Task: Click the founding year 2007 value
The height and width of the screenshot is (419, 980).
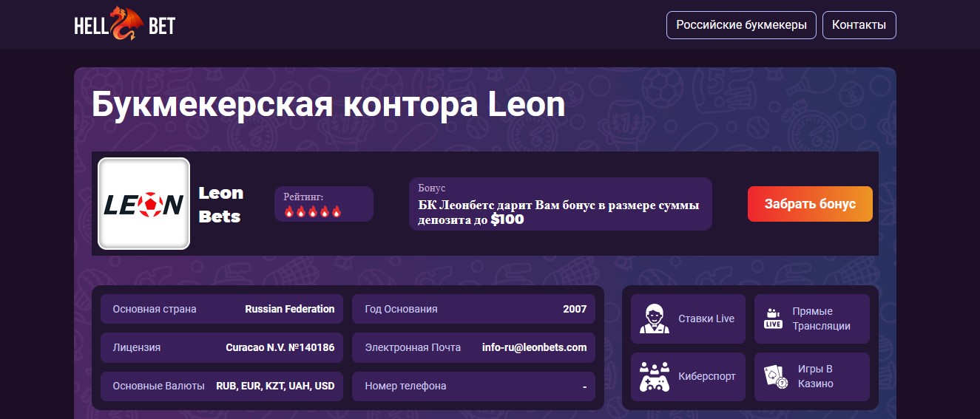Action: pyautogui.click(x=575, y=309)
